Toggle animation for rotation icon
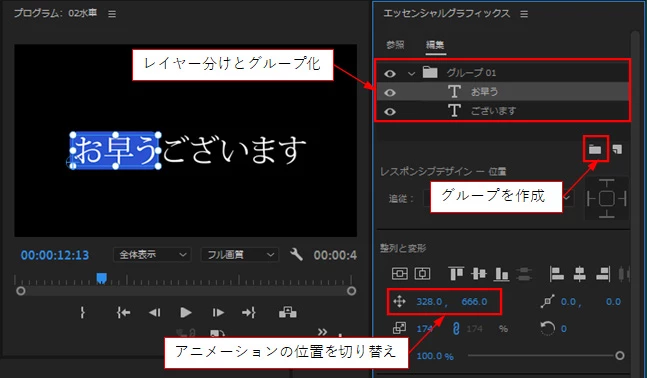Screen dimensions: 647x378 pos(547,328)
